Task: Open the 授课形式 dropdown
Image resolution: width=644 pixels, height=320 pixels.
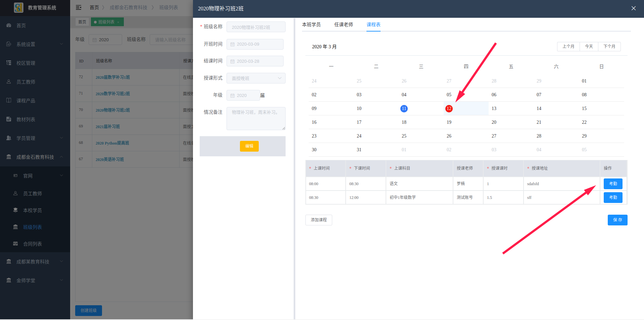Action: pyautogui.click(x=256, y=78)
